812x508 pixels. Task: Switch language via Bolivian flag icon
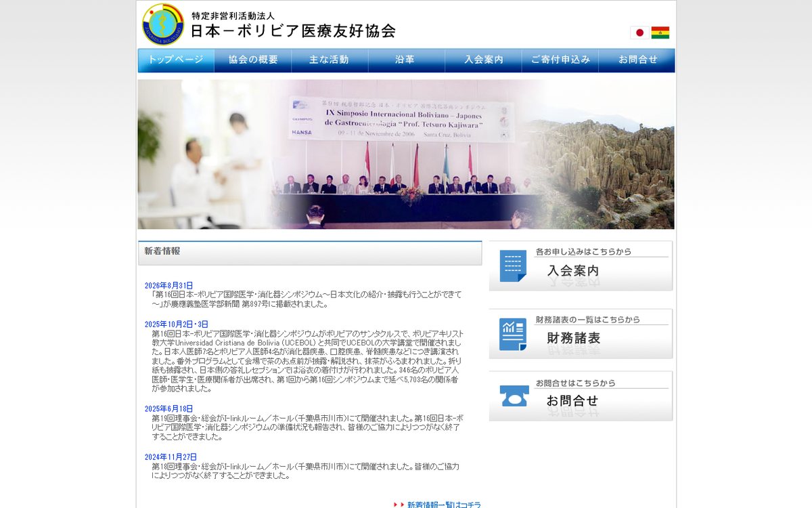click(660, 33)
